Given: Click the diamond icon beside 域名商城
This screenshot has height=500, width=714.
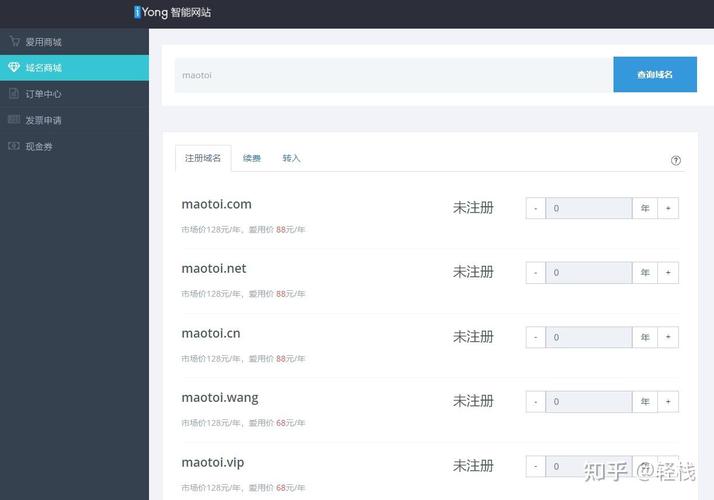Looking at the screenshot, I should (x=14, y=67).
